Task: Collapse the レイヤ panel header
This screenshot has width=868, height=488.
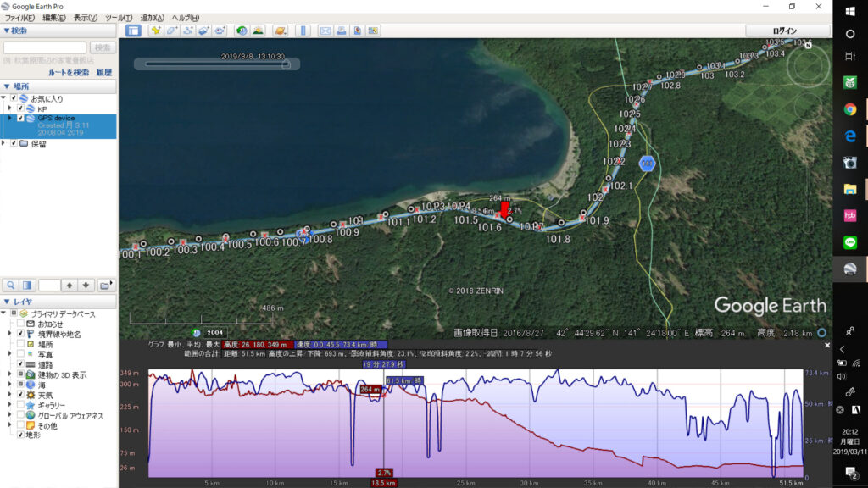Action: click(7, 302)
